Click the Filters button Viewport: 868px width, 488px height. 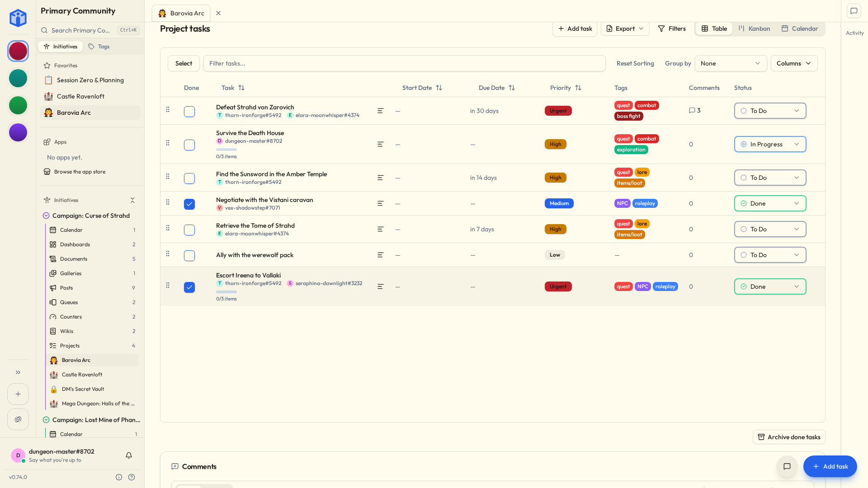671,28
